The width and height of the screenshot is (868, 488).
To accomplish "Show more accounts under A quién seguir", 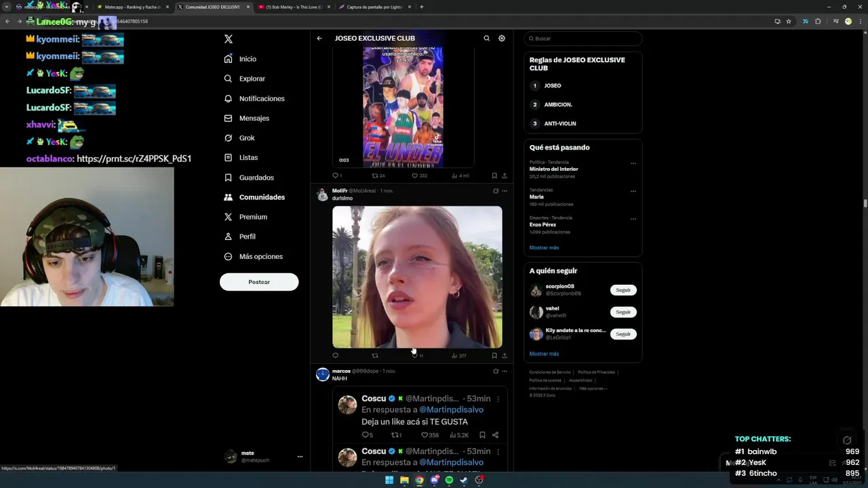I will (544, 354).
